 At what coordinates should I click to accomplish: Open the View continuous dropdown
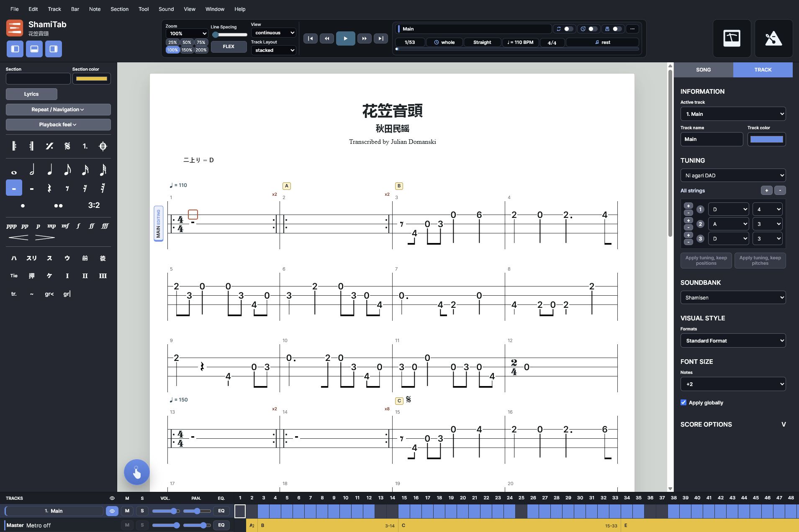(x=274, y=33)
